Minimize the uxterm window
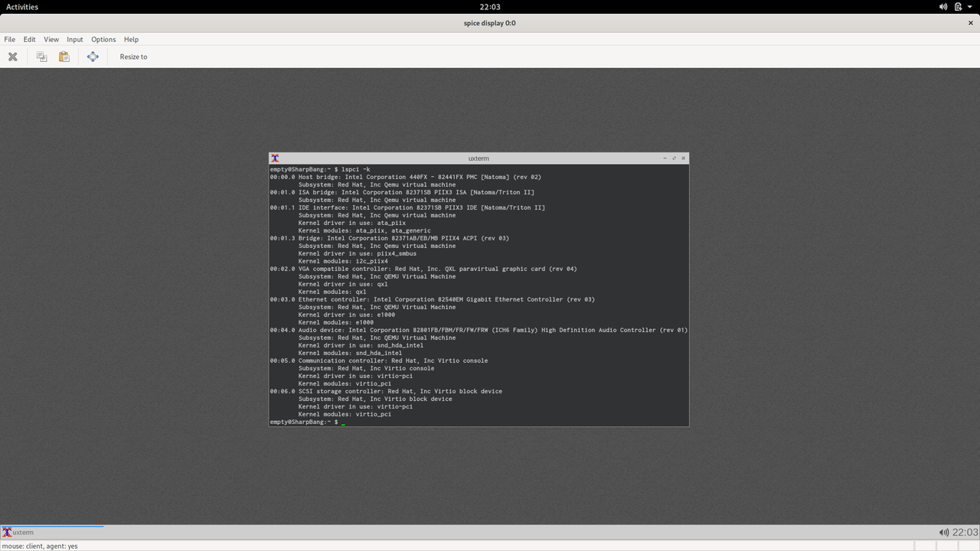This screenshot has height=551, width=980. click(665, 158)
